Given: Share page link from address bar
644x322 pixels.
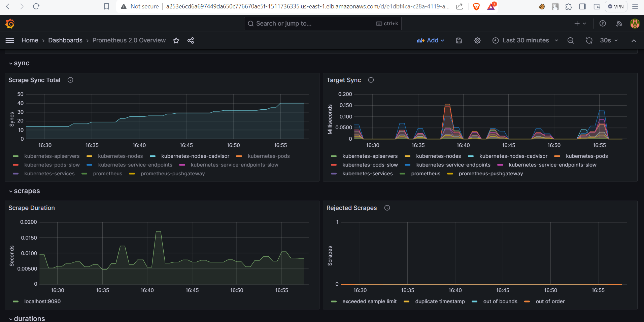Looking at the screenshot, I should point(460,6).
